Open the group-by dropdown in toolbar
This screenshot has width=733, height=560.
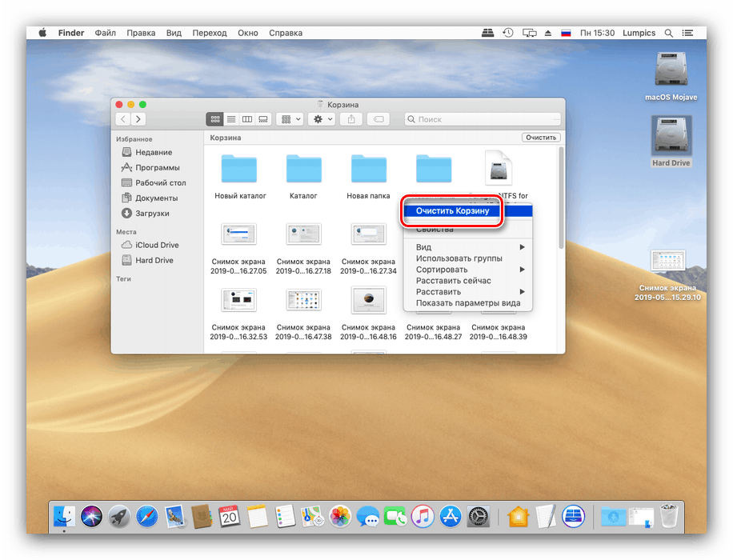coord(289,119)
